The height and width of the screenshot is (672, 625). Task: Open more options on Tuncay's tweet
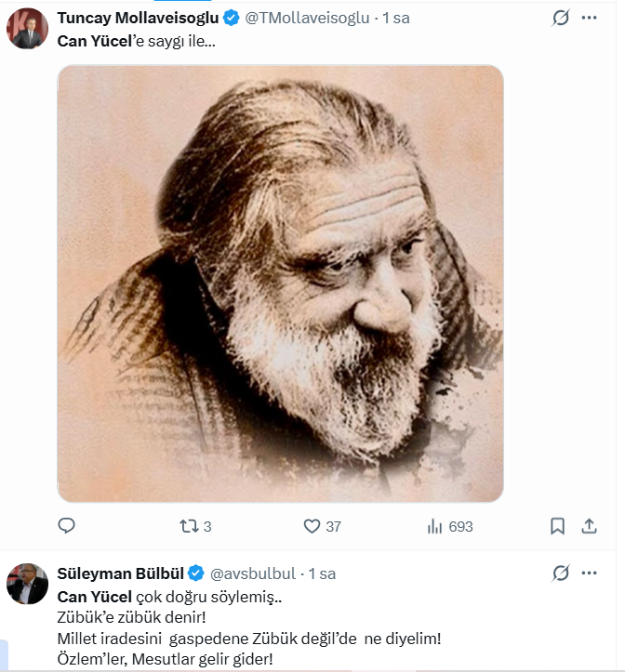point(589,18)
